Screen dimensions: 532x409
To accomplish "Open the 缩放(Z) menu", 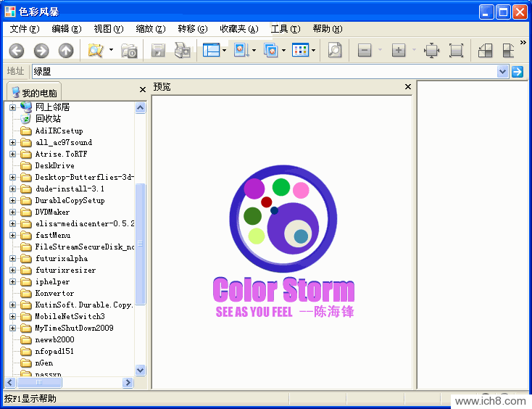I will click(151, 29).
